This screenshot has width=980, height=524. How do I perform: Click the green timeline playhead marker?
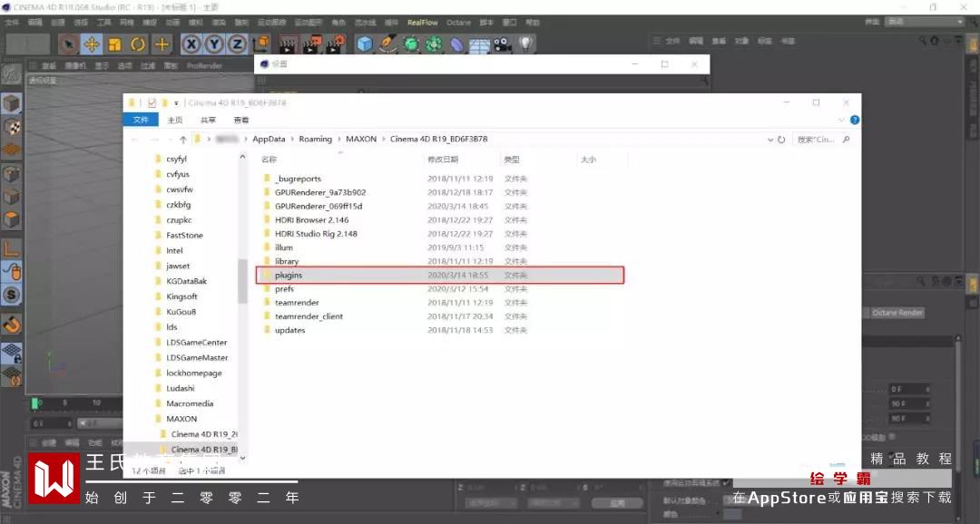tap(35, 403)
